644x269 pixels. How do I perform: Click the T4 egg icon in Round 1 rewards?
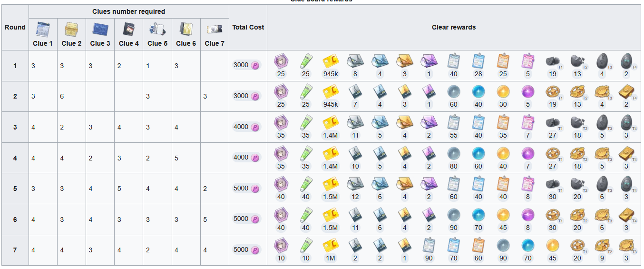click(x=627, y=61)
